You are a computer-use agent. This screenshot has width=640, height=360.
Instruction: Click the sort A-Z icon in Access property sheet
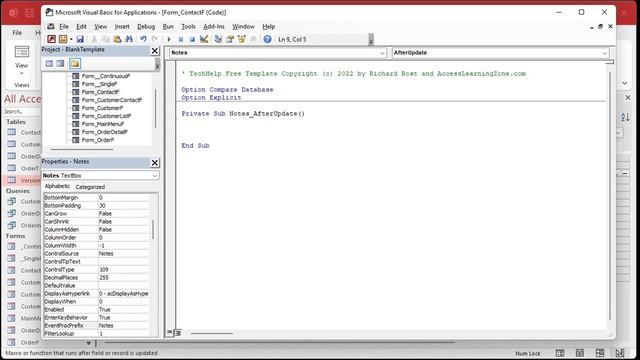coord(625,118)
